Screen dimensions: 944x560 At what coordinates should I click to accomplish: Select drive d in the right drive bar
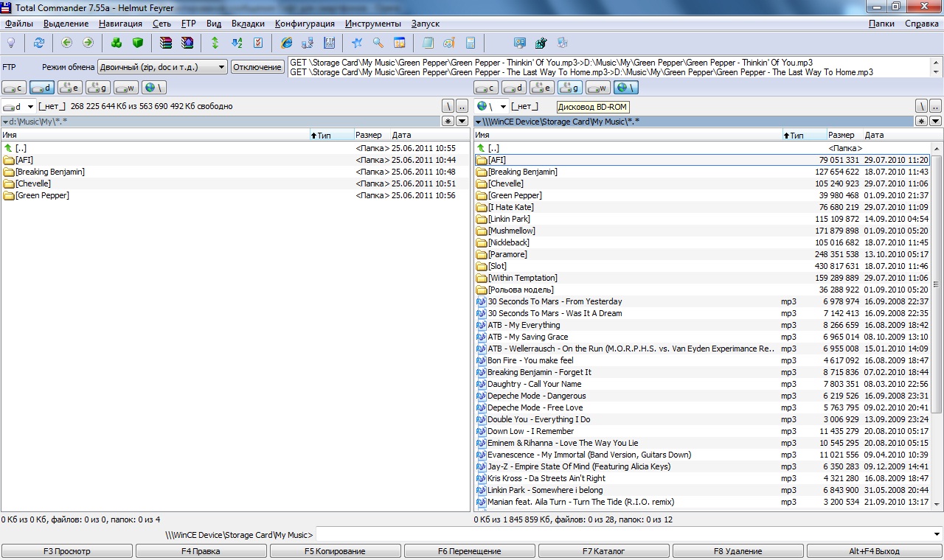tap(514, 88)
